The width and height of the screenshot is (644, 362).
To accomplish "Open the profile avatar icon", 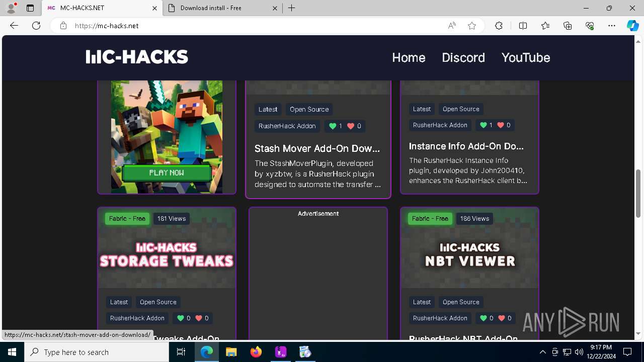I will pos(11,8).
